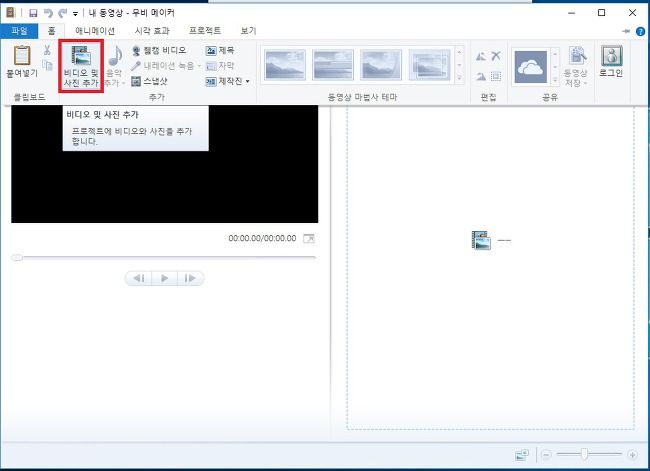
Task: Expand the 동영상 저장 dropdown arrow
Action: pos(585,84)
